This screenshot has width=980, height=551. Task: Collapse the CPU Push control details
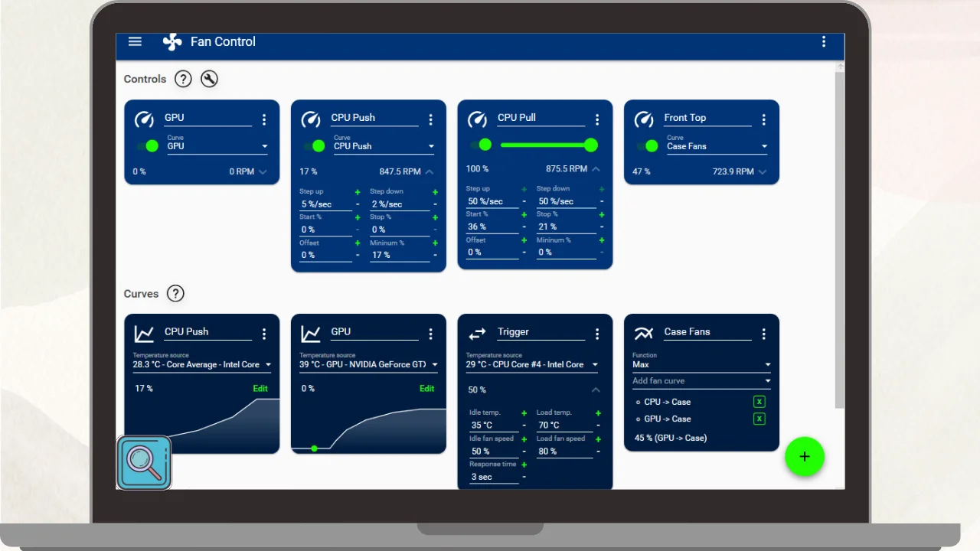pos(429,171)
